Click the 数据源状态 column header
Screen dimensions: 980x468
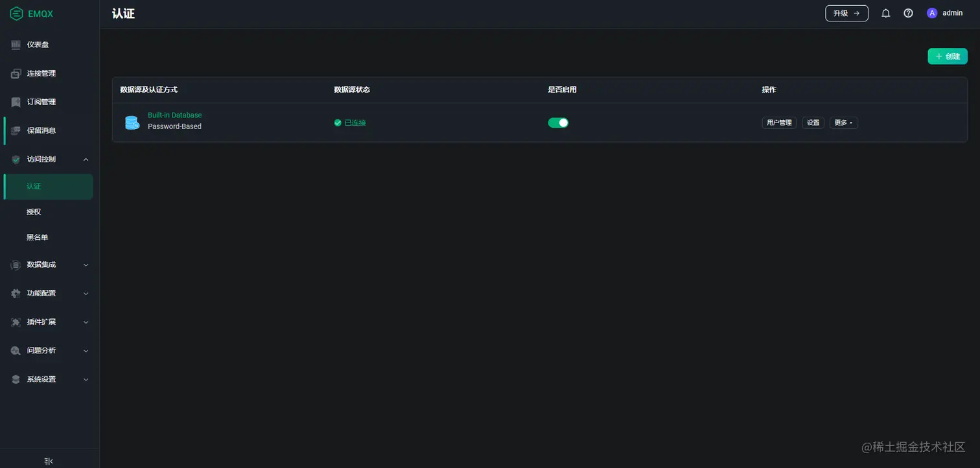[352, 89]
